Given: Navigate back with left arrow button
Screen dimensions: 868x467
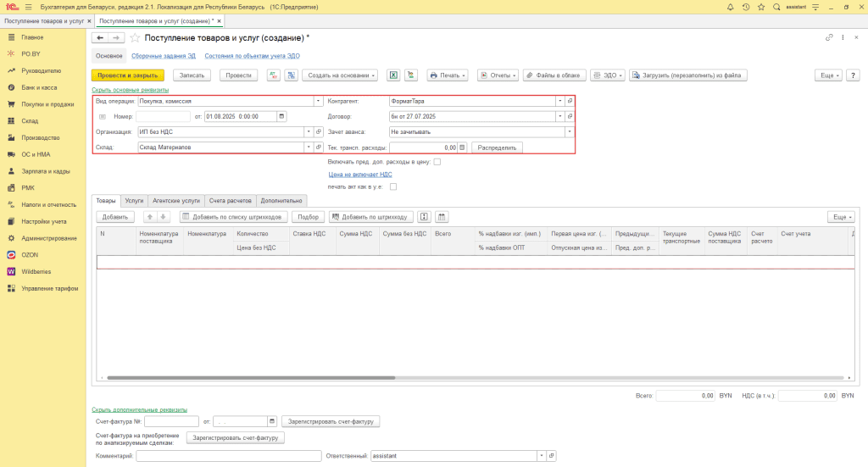Looking at the screenshot, I should pos(100,37).
